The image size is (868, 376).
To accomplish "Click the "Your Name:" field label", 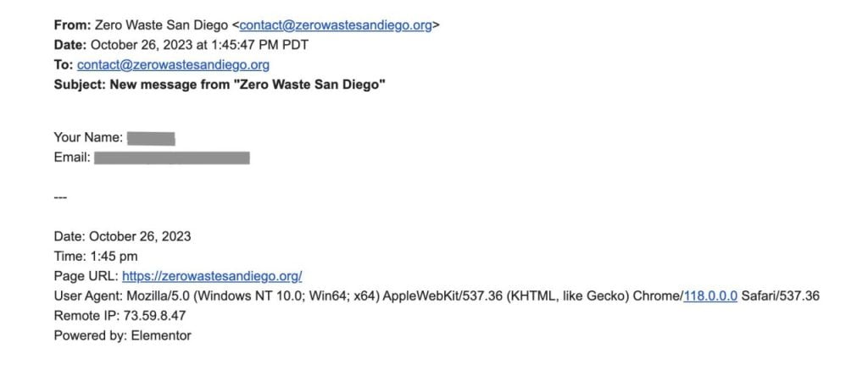I will [88, 138].
